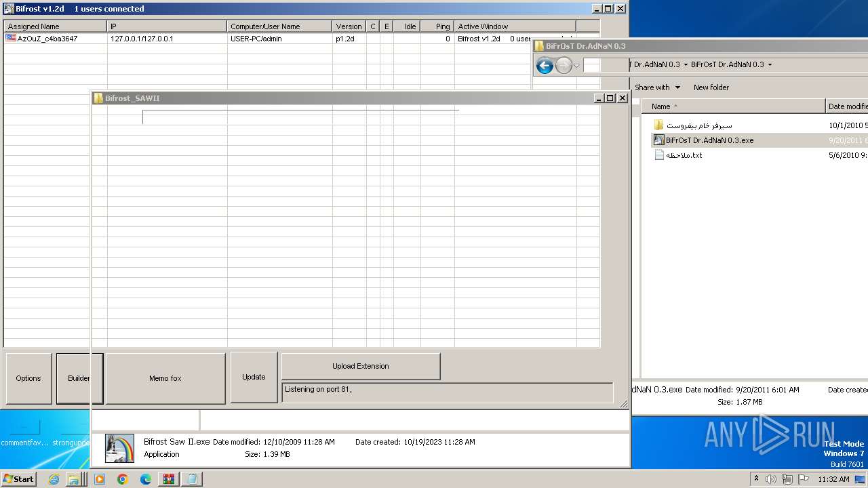The image size is (868, 488).
Task: Maximize the Bifrost_SAWII window
Action: 610,98
